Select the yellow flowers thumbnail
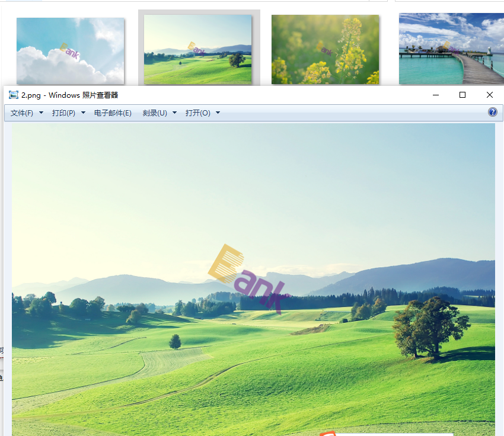Viewport: 504px width, 436px height. coord(325,49)
